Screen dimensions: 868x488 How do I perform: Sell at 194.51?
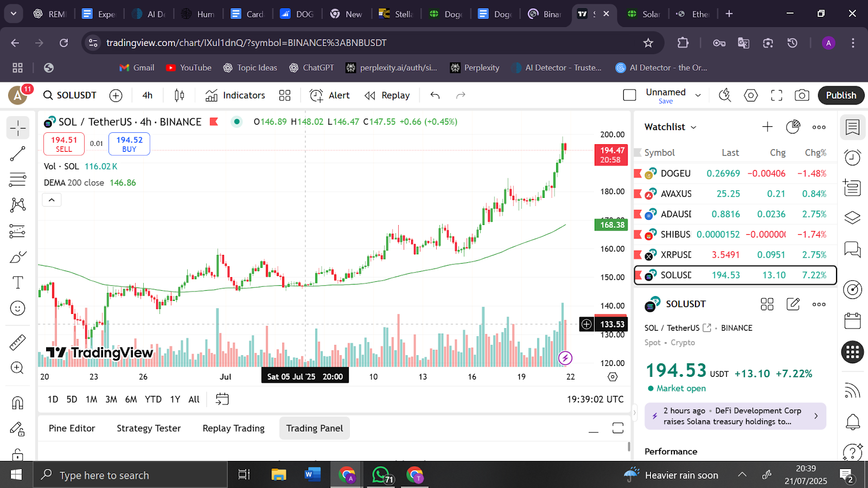click(x=64, y=144)
